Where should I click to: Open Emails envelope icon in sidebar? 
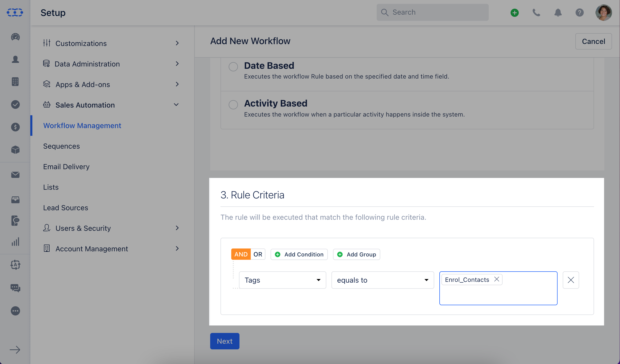tap(15, 175)
